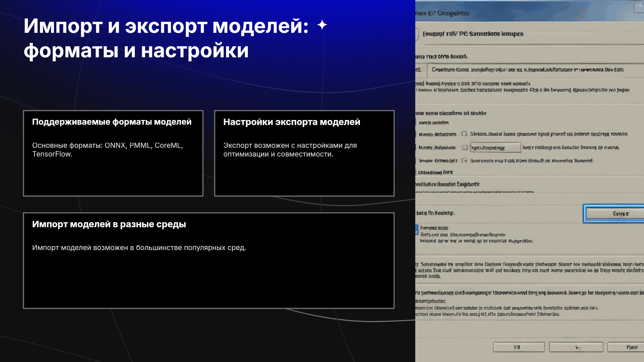
Task: Click the slide title Импорт и экспорт моделей
Action: [x=166, y=26]
